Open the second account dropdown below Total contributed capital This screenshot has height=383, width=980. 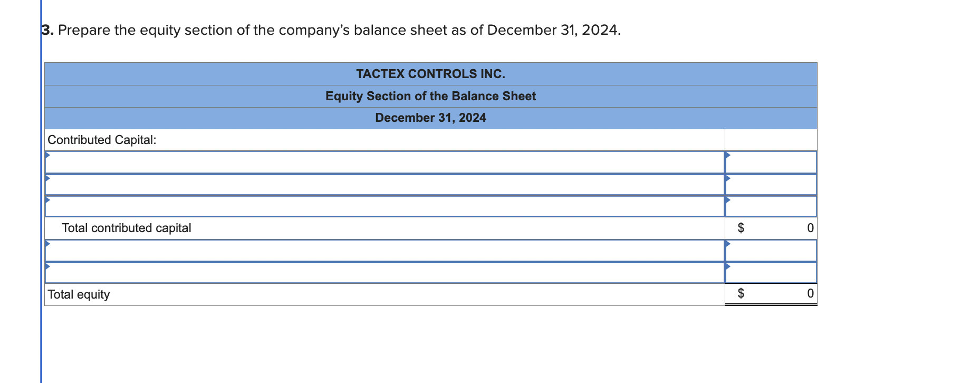(47, 267)
